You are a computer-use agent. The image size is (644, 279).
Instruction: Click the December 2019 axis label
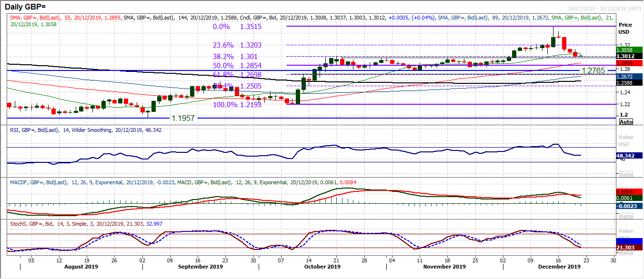[x=558, y=267]
